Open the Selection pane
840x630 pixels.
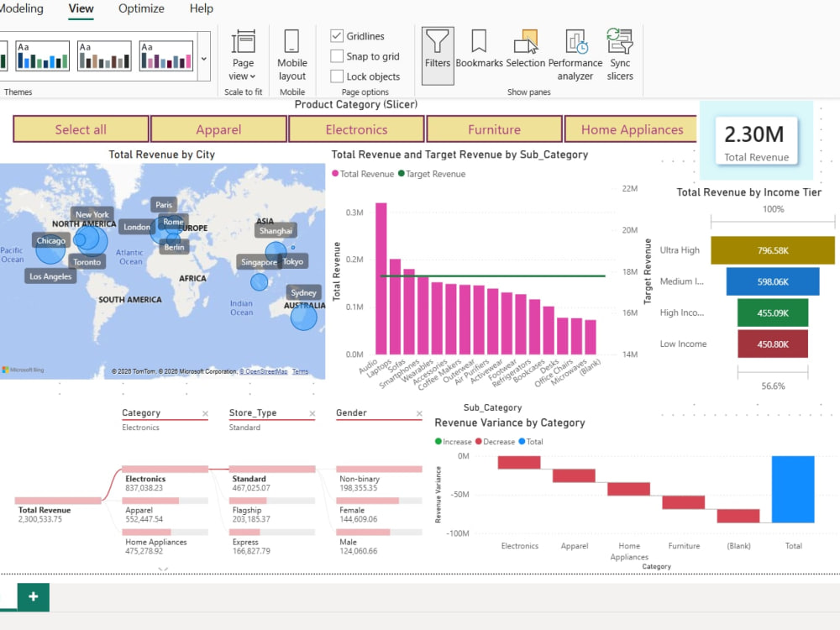pos(525,50)
